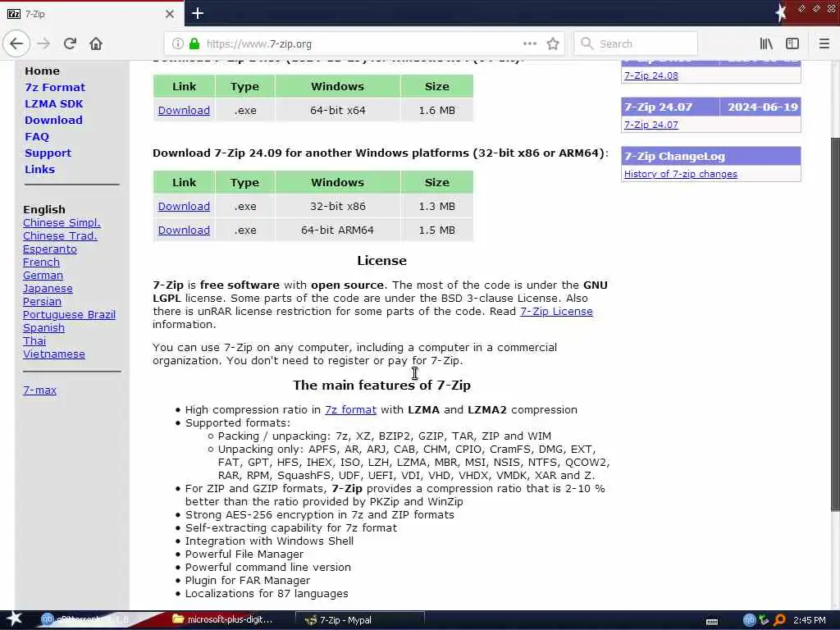The width and height of the screenshot is (840, 630).
Task: Close the 7-Zip browser tab
Action: pos(169,14)
